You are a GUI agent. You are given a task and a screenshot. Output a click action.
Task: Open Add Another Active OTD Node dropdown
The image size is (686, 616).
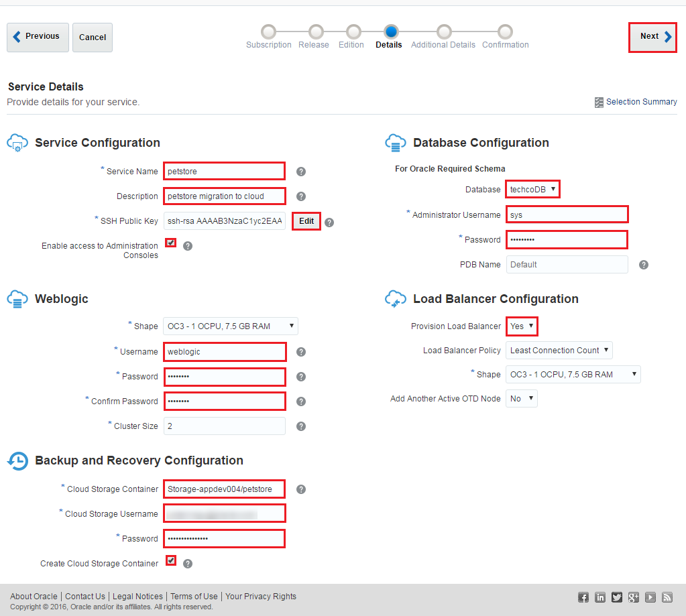522,398
